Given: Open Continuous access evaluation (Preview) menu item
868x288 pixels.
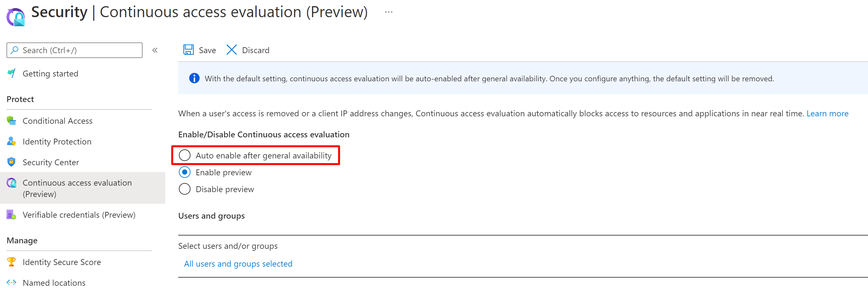Looking at the screenshot, I should 77,188.
